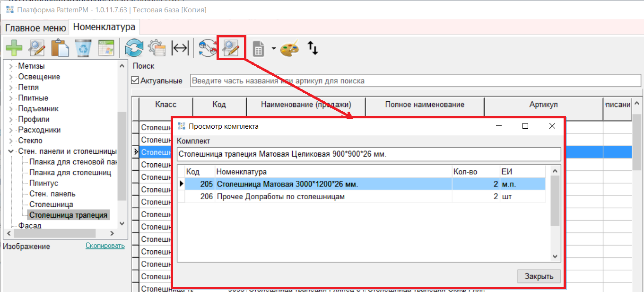Image resolution: width=644 pixels, height=292 pixels.
Task: Click the Закрыть button
Action: (539, 276)
